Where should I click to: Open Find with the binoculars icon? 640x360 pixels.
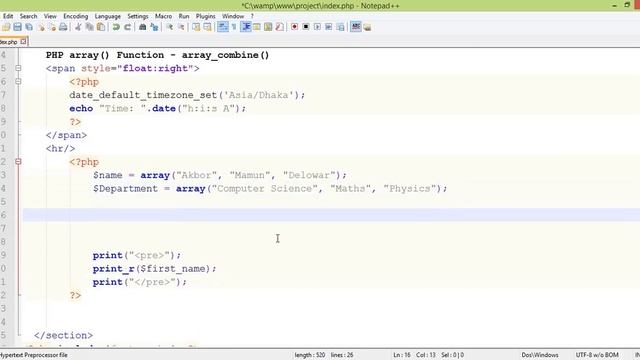[142, 27]
